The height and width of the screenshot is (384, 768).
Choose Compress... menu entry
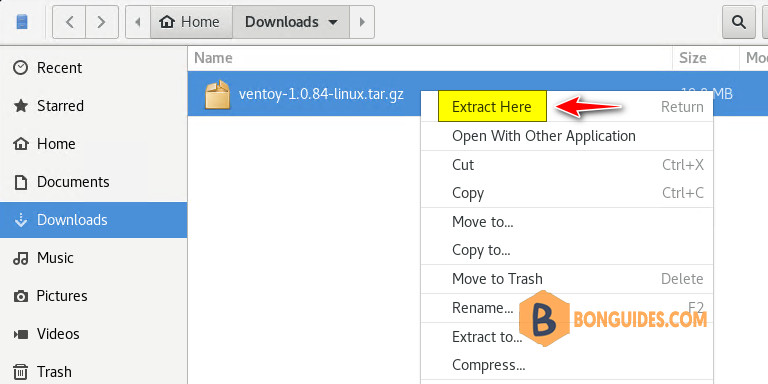[x=567, y=365]
